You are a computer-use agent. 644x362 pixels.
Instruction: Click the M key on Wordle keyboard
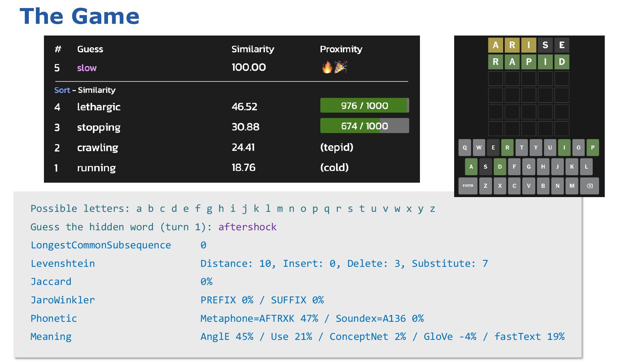[572, 186]
